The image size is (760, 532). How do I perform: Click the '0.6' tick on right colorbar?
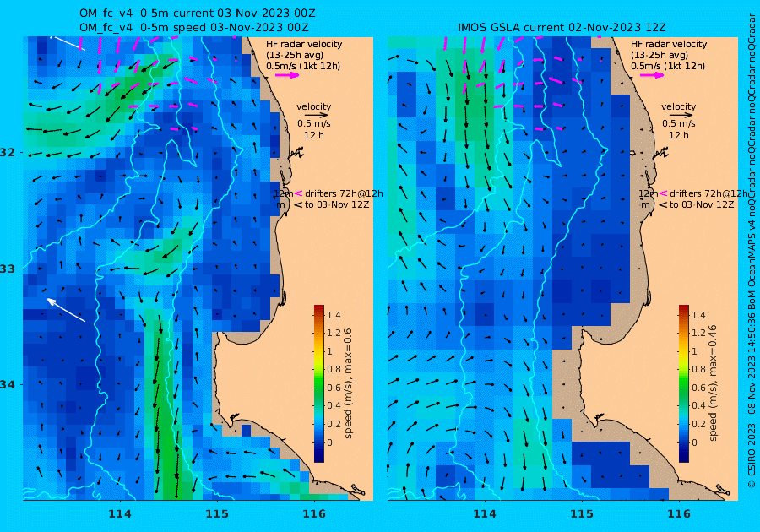[x=698, y=388]
